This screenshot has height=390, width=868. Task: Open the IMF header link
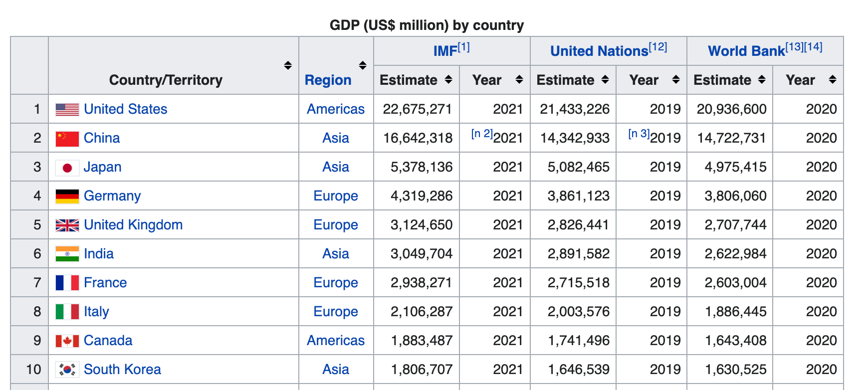[445, 51]
